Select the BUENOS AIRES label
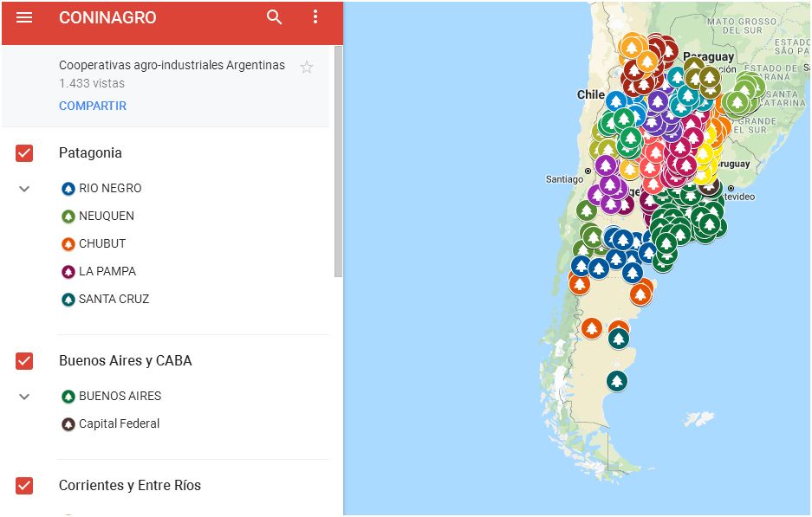 [x=120, y=396]
